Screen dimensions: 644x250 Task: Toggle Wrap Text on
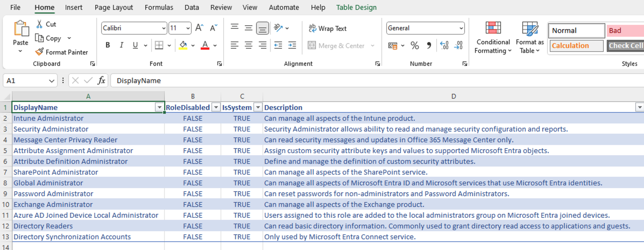(x=327, y=29)
